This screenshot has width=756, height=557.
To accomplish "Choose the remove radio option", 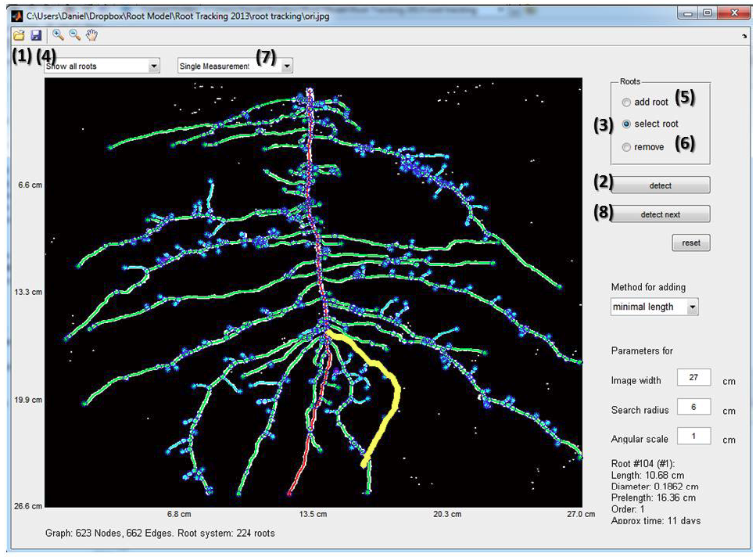I will pos(626,147).
